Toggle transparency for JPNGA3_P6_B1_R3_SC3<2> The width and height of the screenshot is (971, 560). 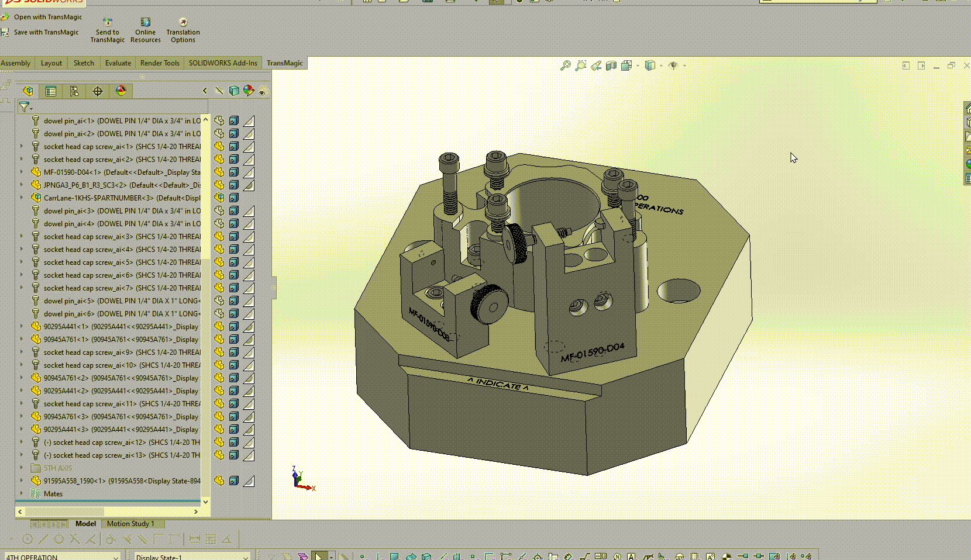point(249,185)
